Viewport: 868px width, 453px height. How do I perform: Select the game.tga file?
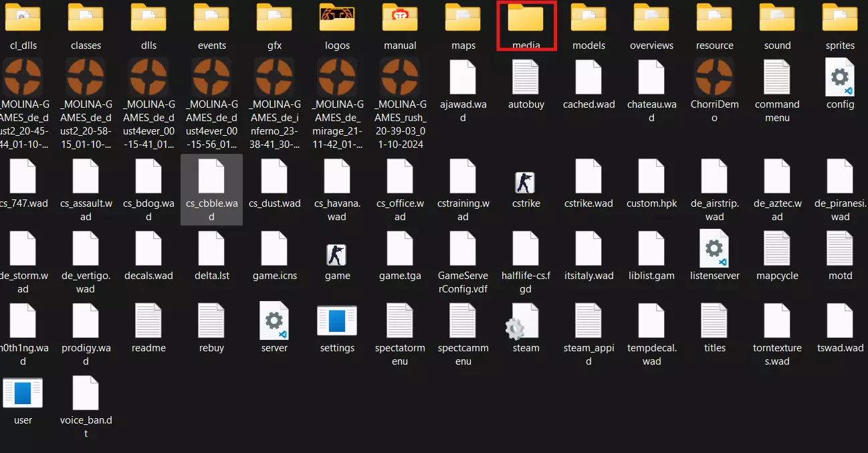(x=400, y=255)
